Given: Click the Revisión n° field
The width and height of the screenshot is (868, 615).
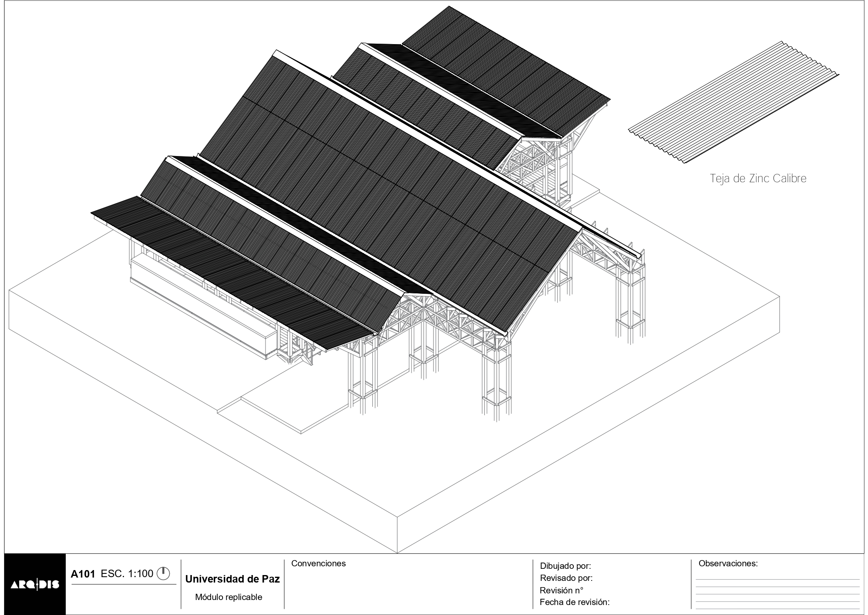Looking at the screenshot, I should coord(561,590).
